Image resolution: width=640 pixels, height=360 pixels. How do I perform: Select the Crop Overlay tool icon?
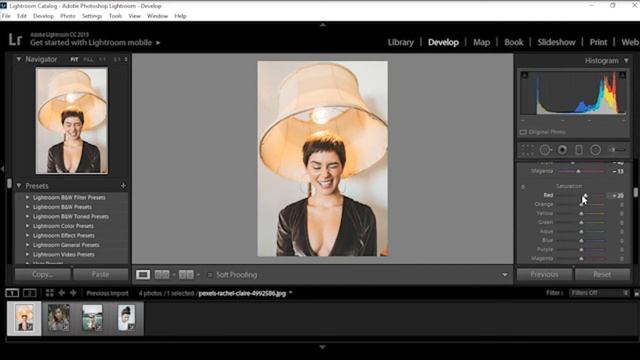(x=527, y=150)
